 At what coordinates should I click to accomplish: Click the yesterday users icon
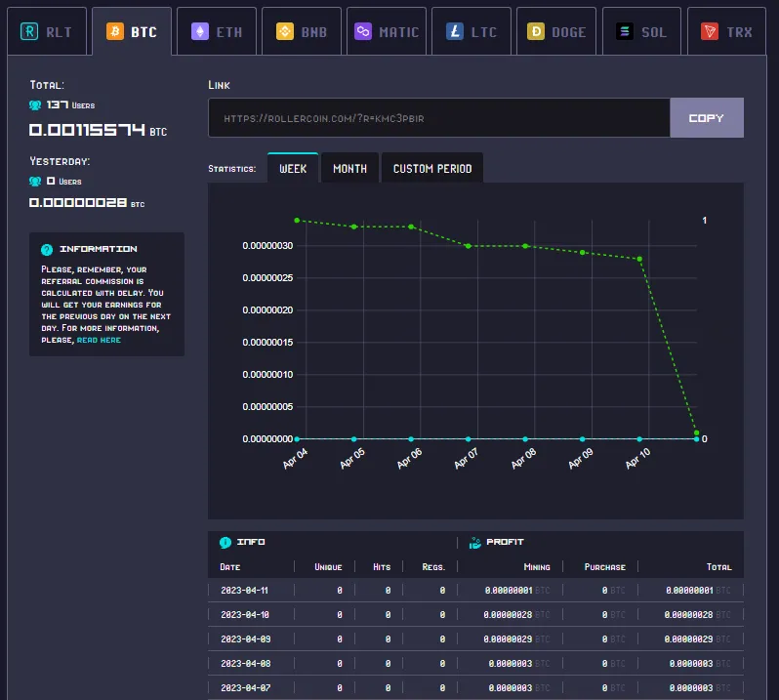click(35, 182)
